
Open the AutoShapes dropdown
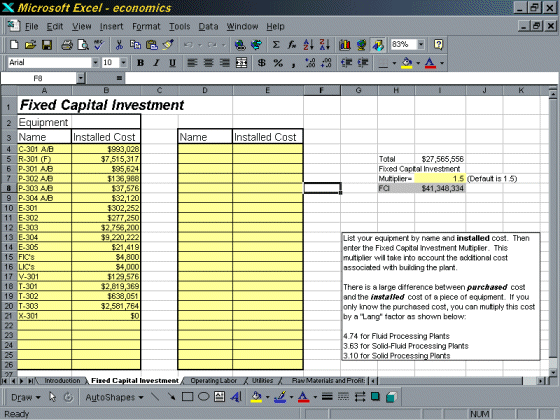coord(114,398)
